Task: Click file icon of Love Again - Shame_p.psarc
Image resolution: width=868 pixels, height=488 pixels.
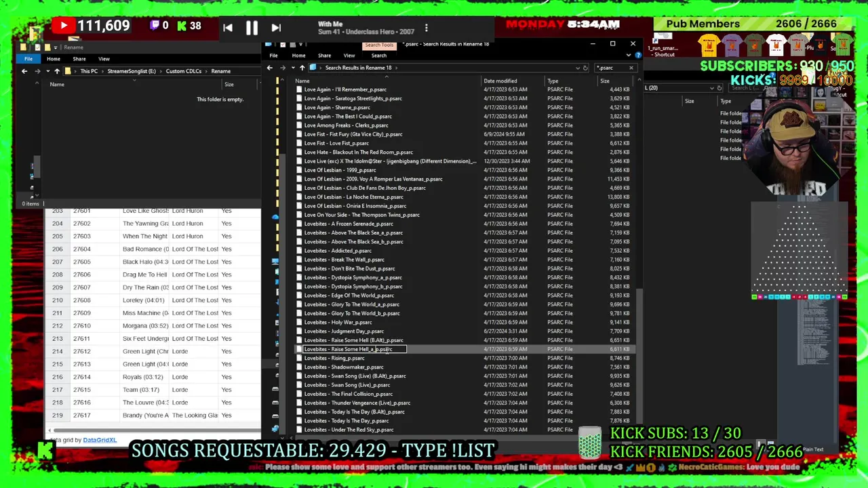Action: [x=299, y=107]
